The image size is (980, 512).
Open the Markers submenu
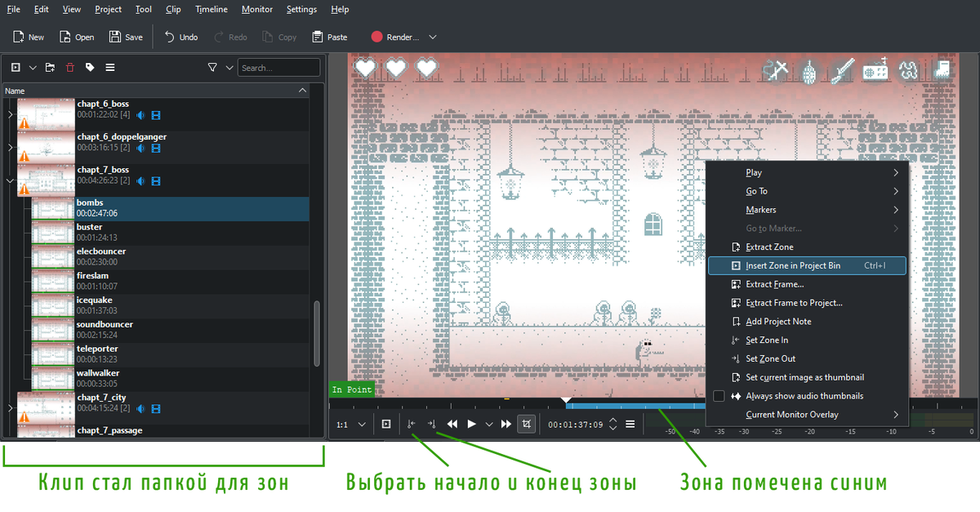coord(807,210)
